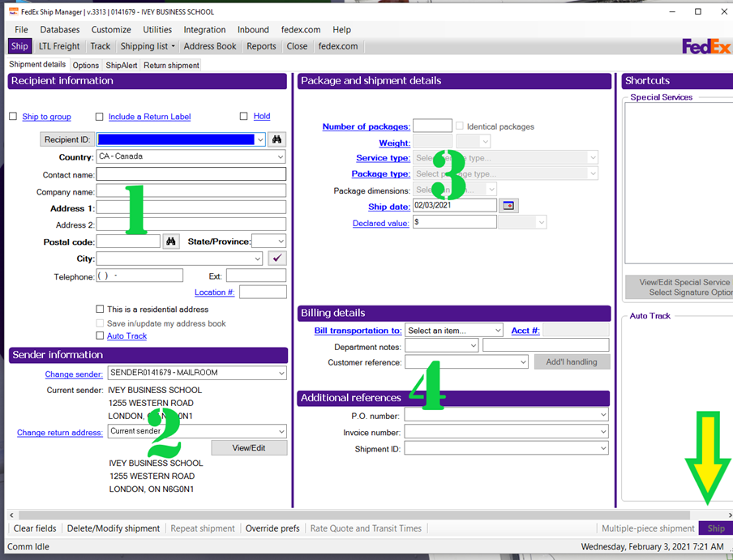Click the left scroll arrow of horizontal scrollbar
The image size is (733, 560).
11,515
